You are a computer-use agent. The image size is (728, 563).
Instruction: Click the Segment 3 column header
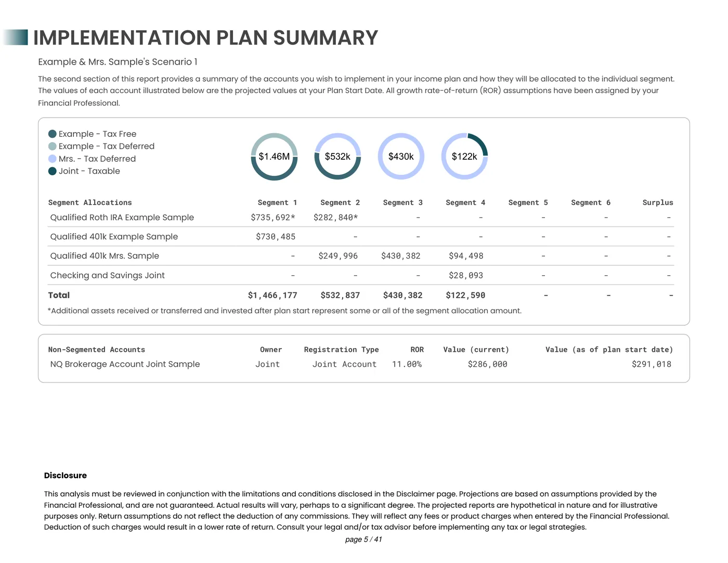click(402, 202)
